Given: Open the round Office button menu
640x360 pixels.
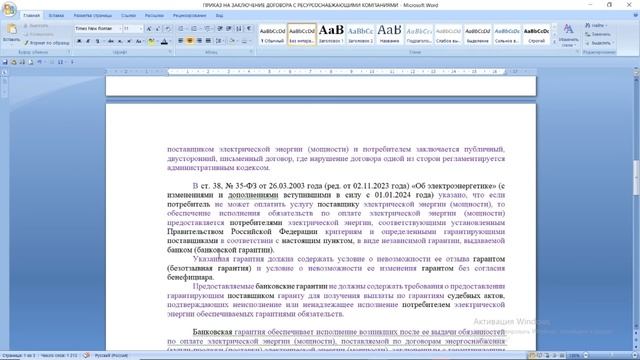Looking at the screenshot, I should pos(9,9).
